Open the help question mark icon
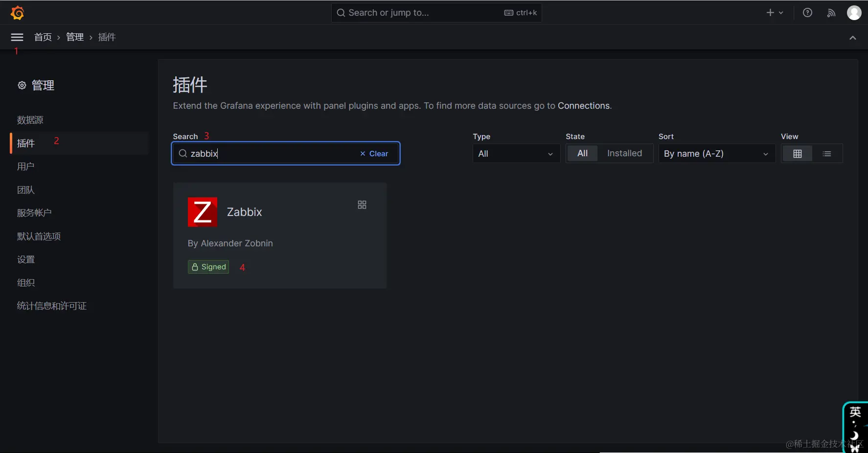 click(808, 13)
